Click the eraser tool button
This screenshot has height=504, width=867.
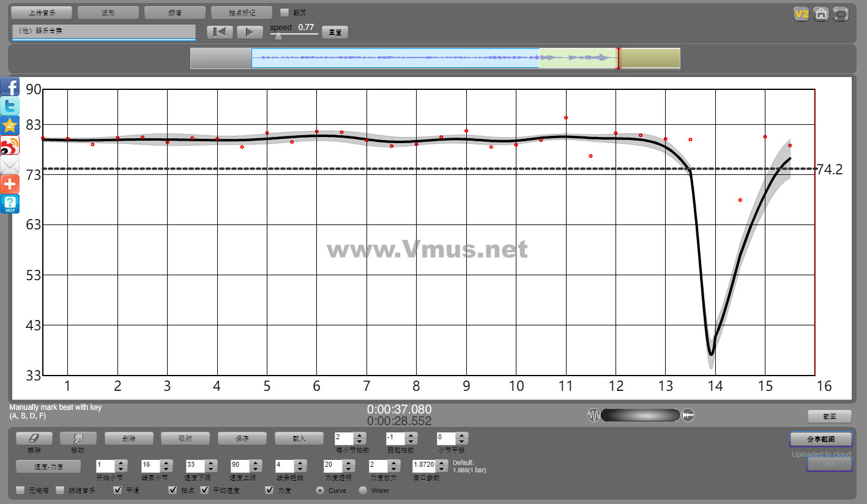tap(34, 439)
